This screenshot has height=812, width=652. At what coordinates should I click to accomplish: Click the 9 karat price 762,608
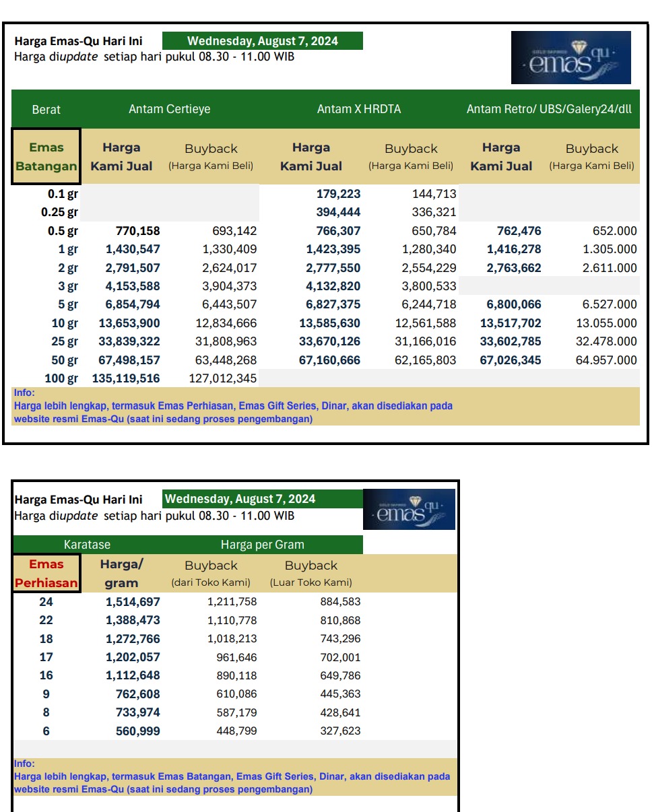137,694
